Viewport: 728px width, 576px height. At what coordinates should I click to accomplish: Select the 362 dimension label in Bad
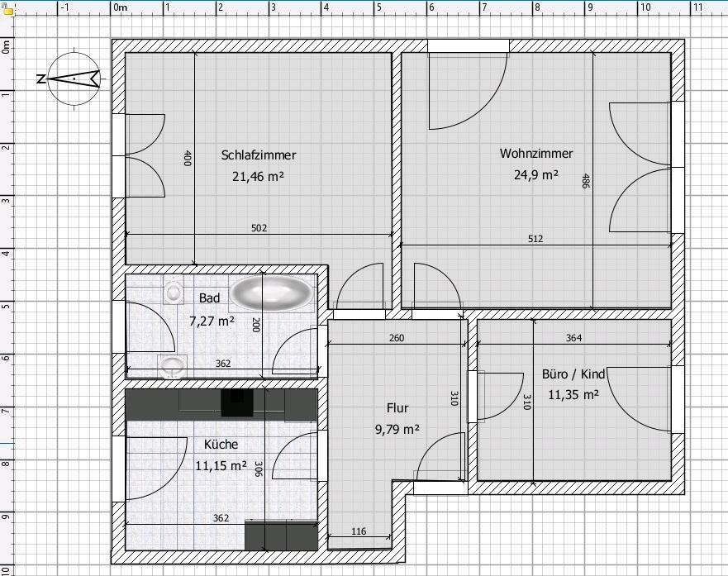click(x=223, y=364)
